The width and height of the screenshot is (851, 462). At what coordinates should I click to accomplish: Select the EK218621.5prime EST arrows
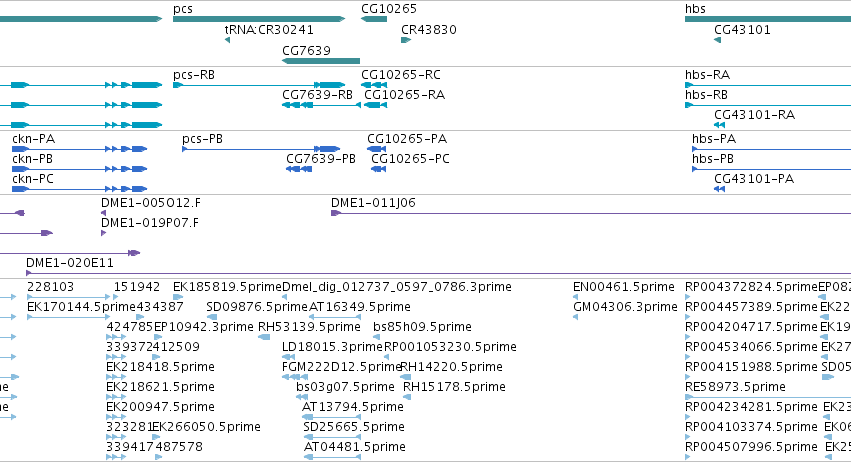tap(116, 397)
